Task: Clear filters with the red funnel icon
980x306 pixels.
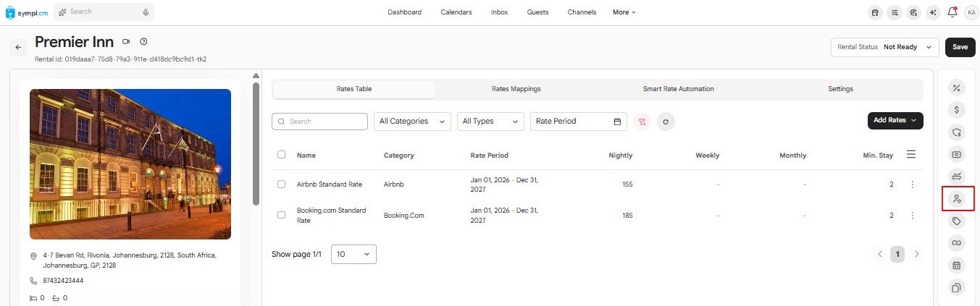Action: coord(642,122)
